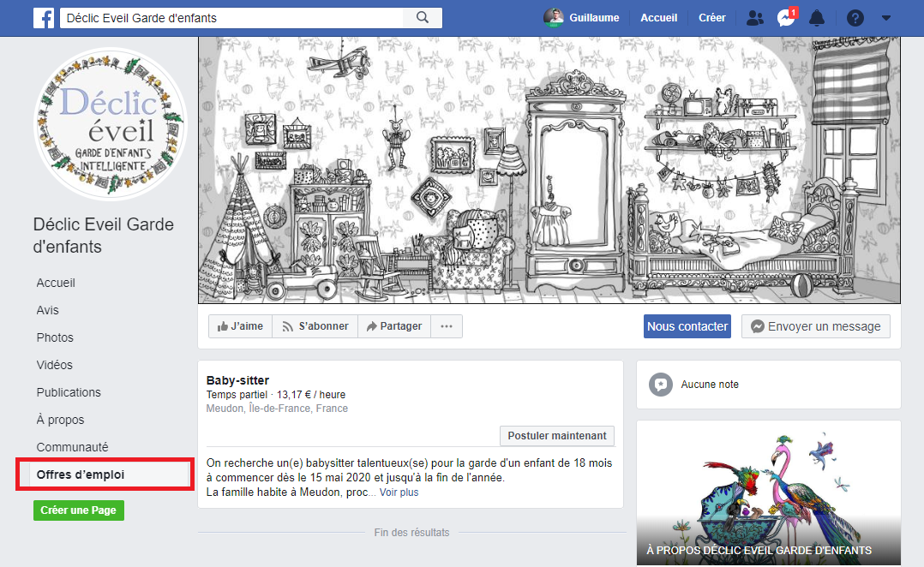Select Avis in the page sidebar
Image resolution: width=924 pixels, height=567 pixels.
(x=48, y=310)
